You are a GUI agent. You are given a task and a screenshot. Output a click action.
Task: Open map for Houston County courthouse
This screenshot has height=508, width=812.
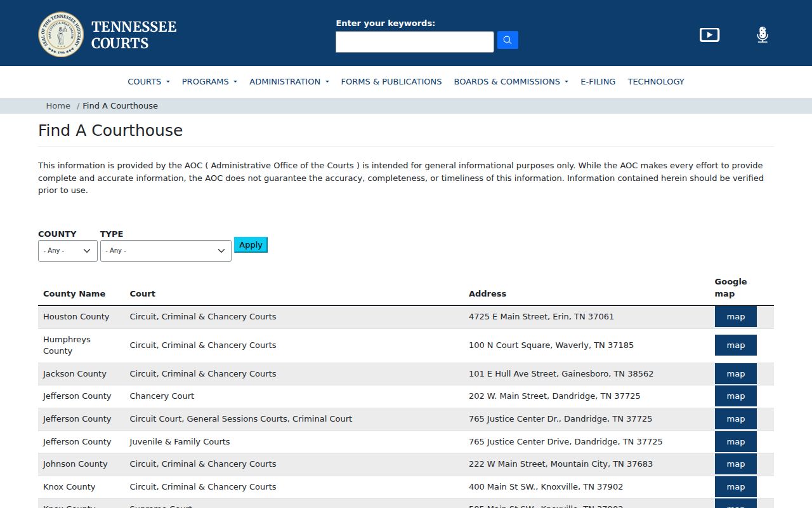click(736, 316)
